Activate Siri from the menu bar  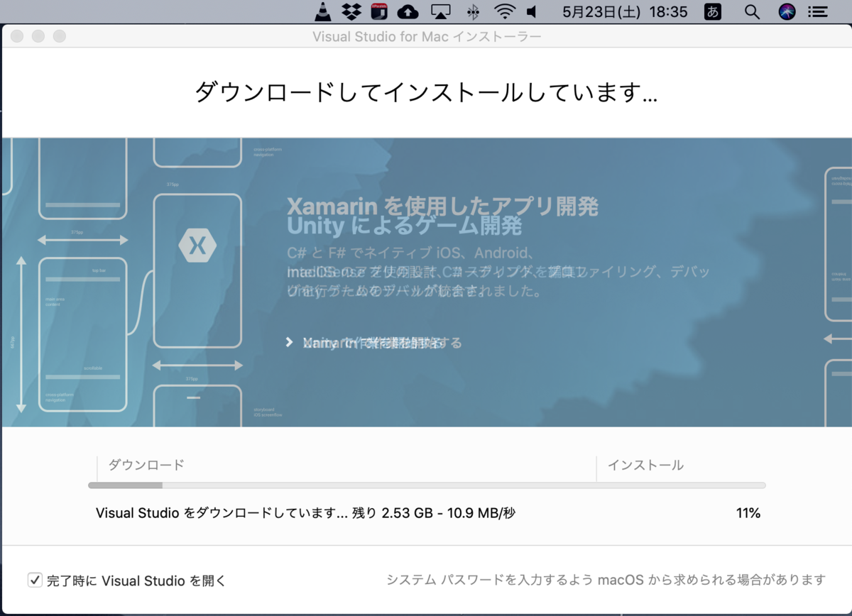(x=786, y=11)
